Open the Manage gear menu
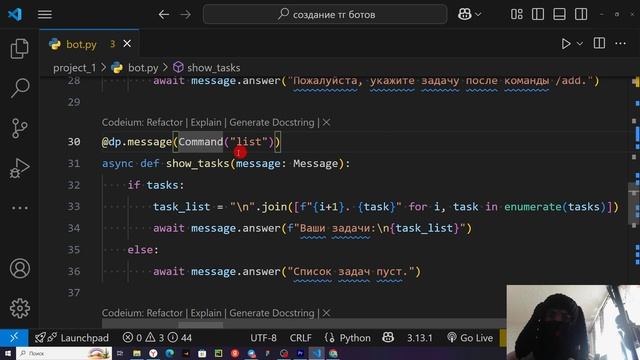 coord(20,308)
